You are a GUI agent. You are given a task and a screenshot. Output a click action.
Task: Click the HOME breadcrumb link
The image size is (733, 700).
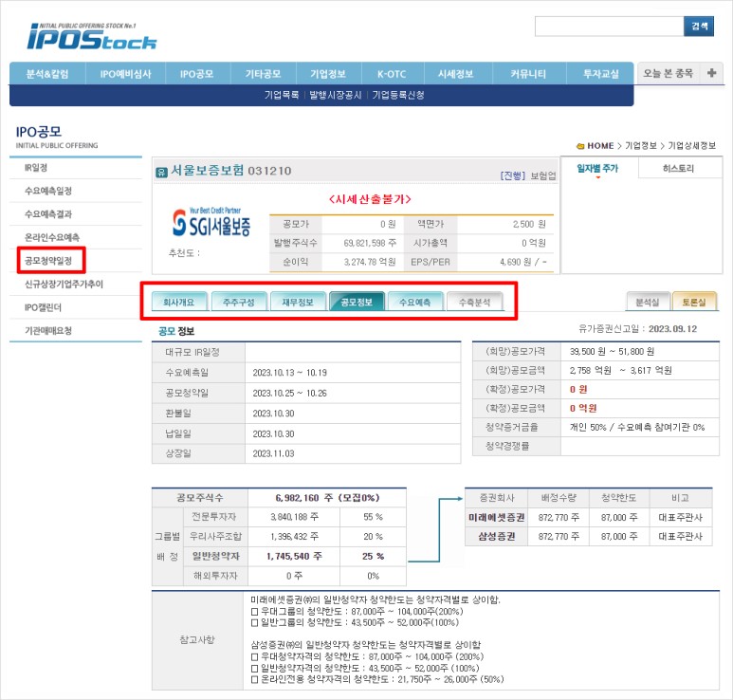click(600, 146)
